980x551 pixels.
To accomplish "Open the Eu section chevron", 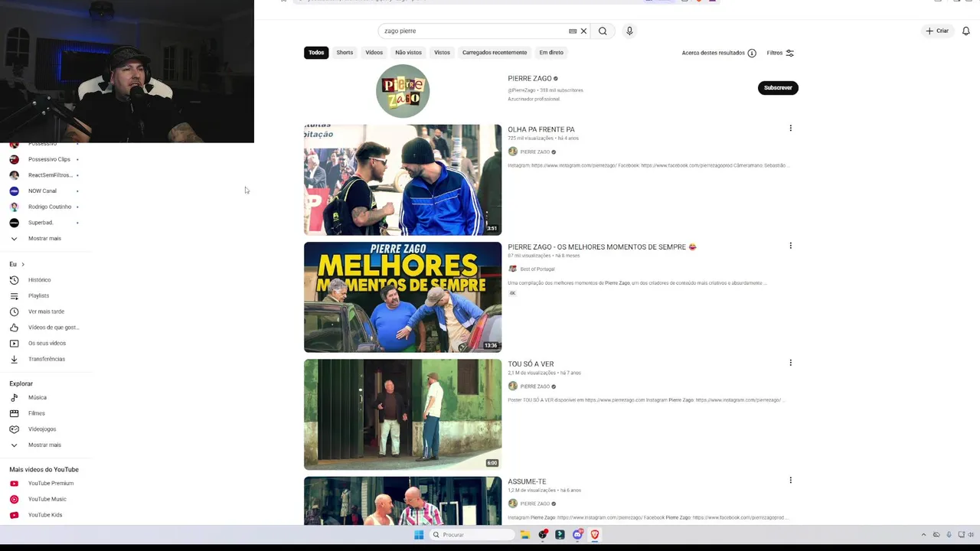I will (x=23, y=264).
